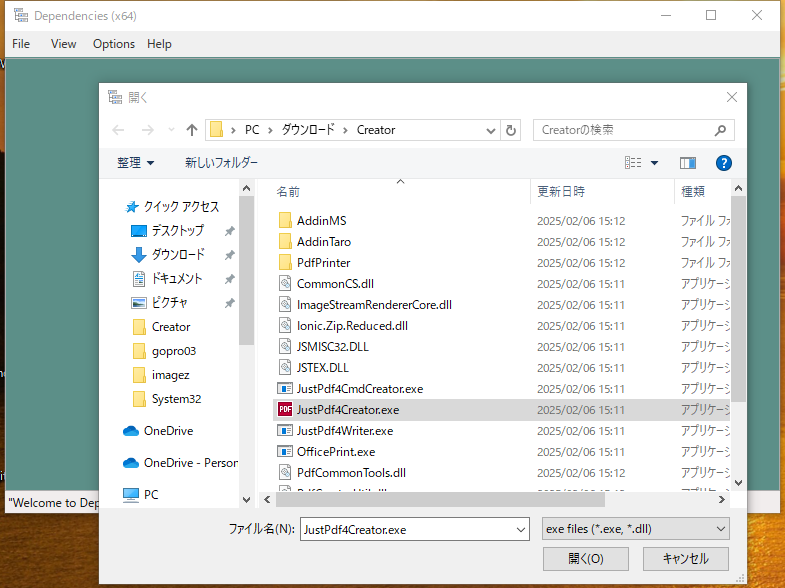785x588 pixels.
Task: Select JSTEX.DLL file icon
Action: (x=285, y=368)
